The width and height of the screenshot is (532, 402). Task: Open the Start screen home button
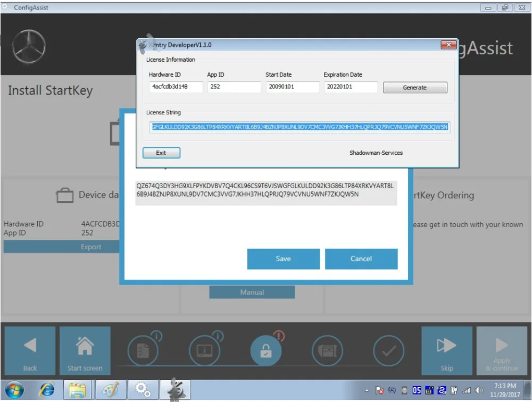point(85,350)
